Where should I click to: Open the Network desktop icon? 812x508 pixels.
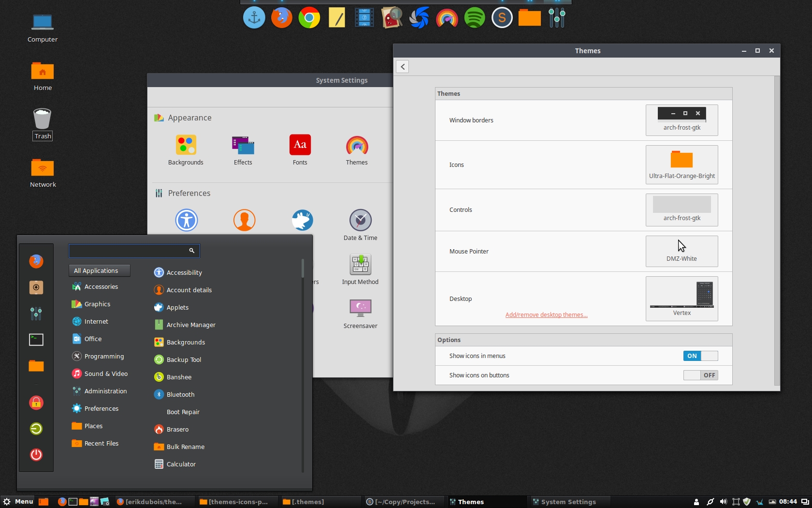(43, 173)
